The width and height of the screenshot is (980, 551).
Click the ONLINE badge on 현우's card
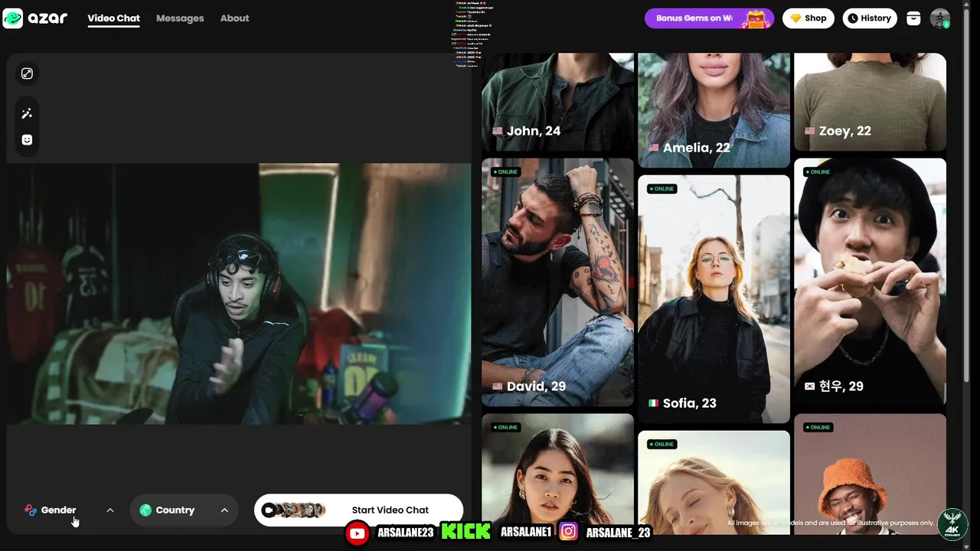tap(818, 172)
